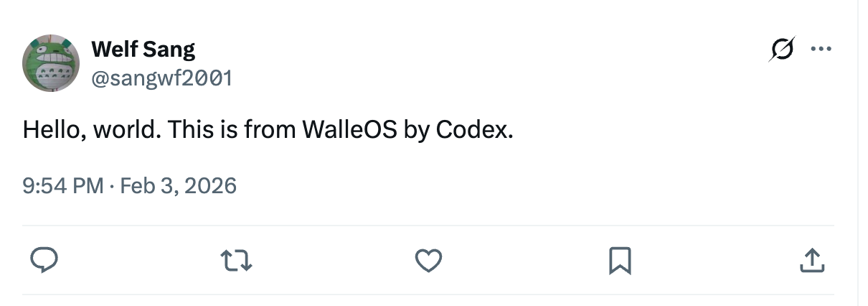The image size is (868, 306).
Task: Click the display name Welf Sang
Action: tap(143, 50)
